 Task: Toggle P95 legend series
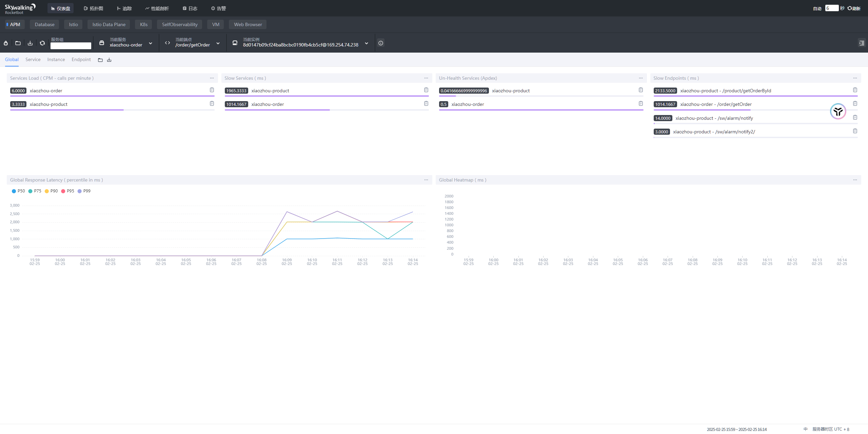[67, 191]
